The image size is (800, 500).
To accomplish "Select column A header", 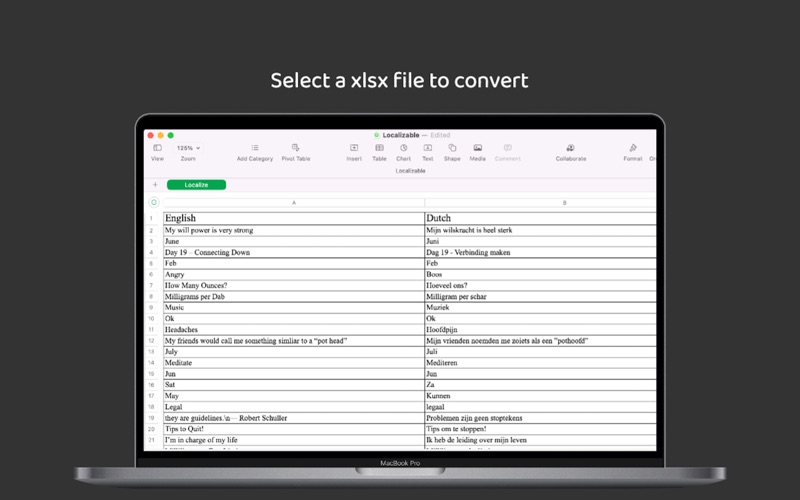I will click(293, 203).
